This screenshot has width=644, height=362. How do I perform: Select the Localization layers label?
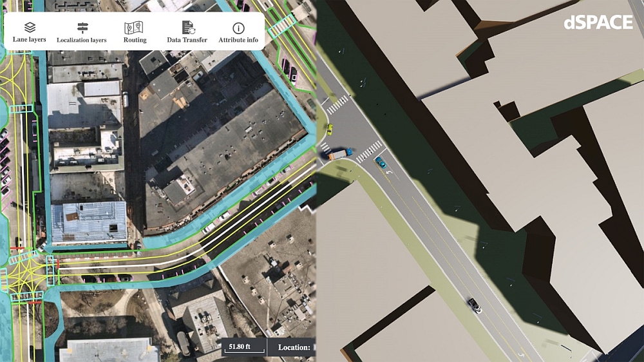pyautogui.click(x=81, y=40)
